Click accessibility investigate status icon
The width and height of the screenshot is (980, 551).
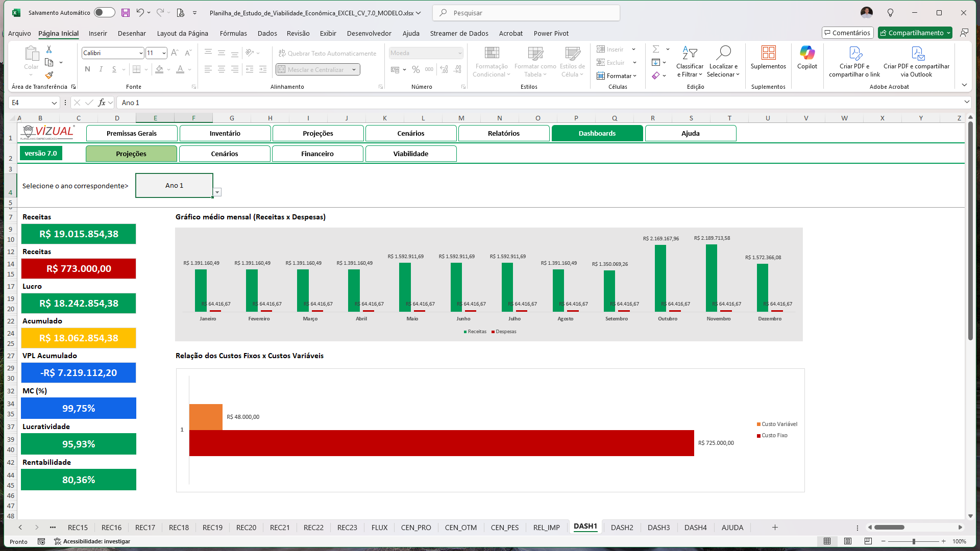92,541
